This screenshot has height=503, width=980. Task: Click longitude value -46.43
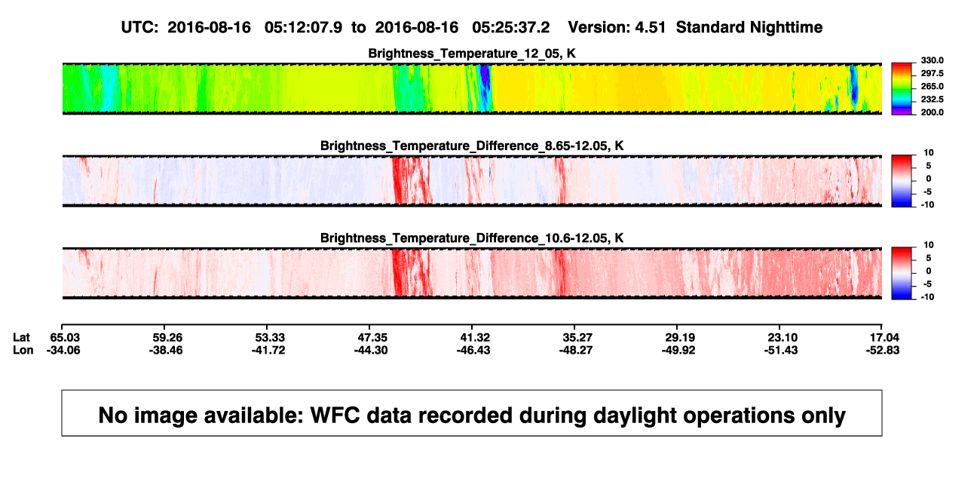472,350
